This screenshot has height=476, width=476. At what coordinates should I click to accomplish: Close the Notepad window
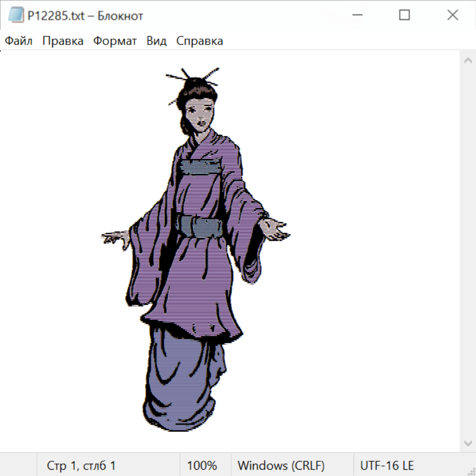(x=452, y=16)
